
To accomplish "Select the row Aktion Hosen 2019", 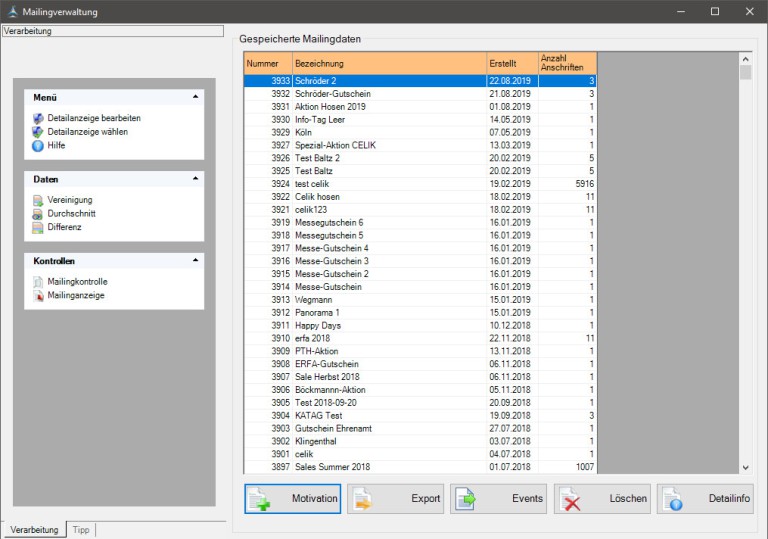I will coord(389,106).
